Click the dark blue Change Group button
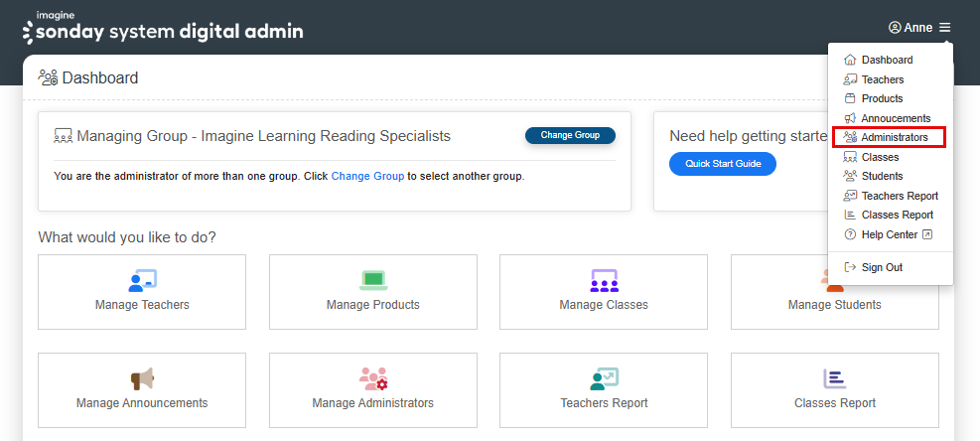 point(570,135)
